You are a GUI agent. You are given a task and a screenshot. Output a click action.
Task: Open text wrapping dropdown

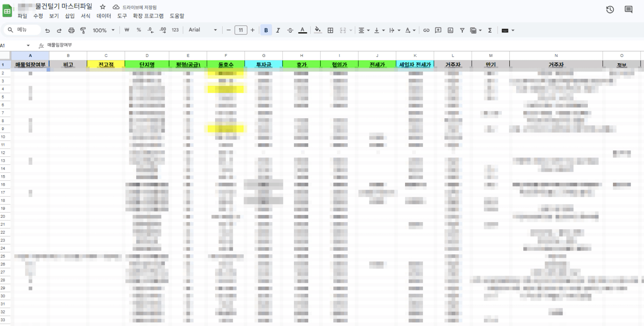pyautogui.click(x=395, y=30)
